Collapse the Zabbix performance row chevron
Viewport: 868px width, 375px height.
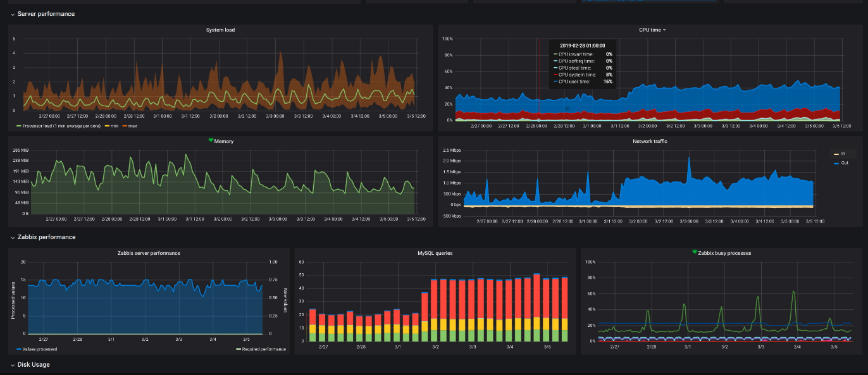click(x=13, y=237)
